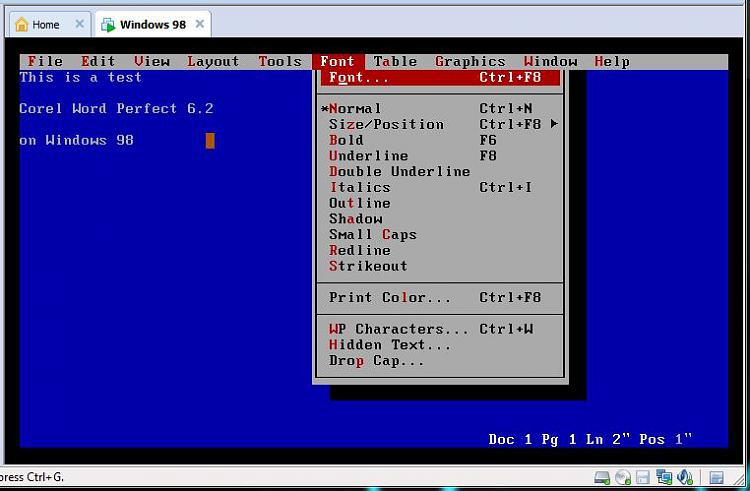Screen dimensions: 750x491
Task: Click the sound card device icon
Action: [x=685, y=477]
